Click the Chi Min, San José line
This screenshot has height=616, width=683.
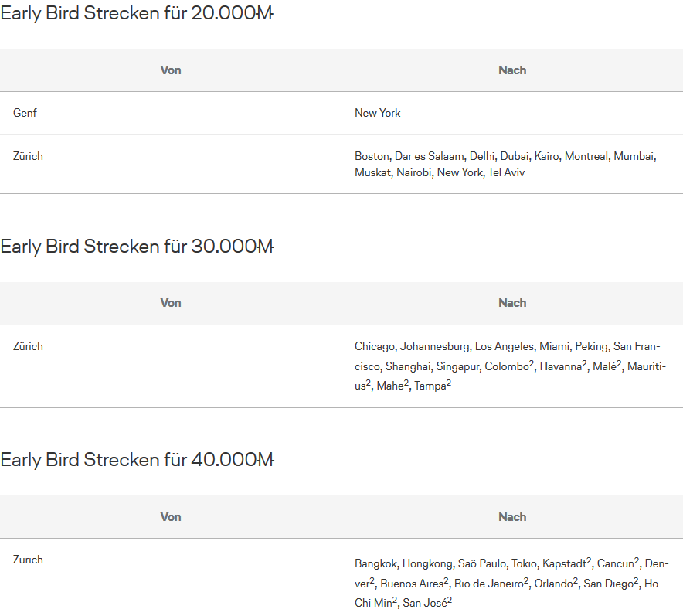click(403, 603)
